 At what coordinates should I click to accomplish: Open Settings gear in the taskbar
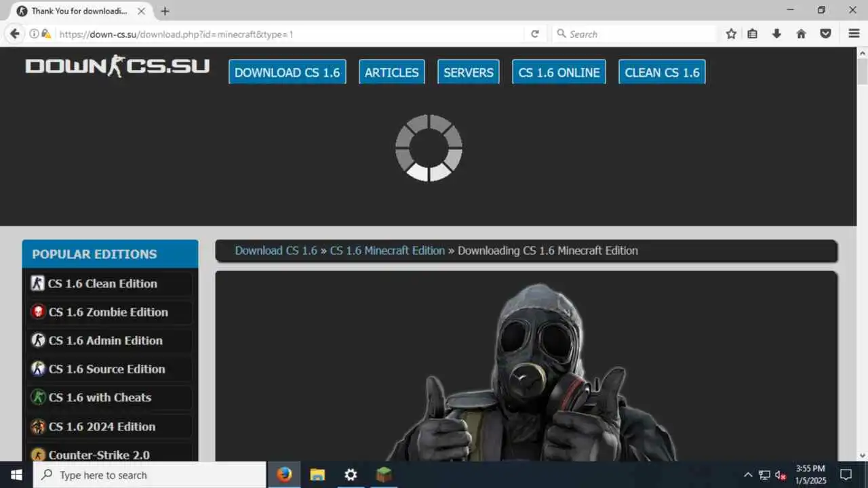point(351,475)
